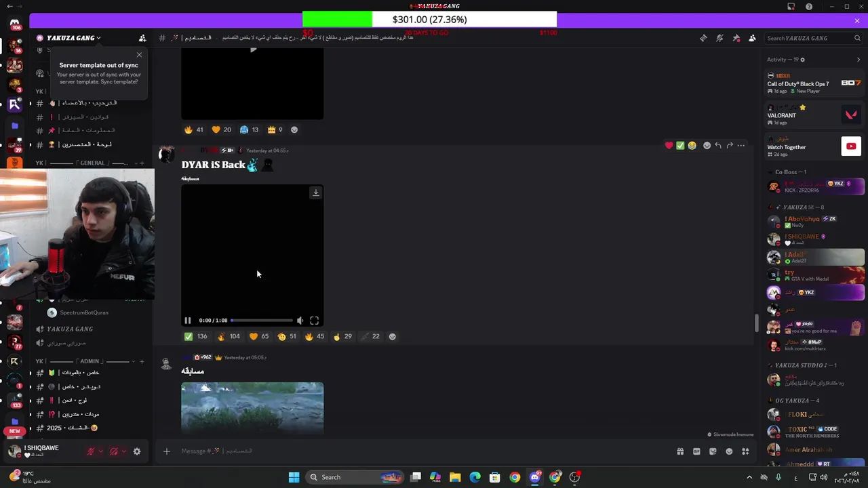Toggle the checkmark reaction with 136
Image resolution: width=868 pixels, height=488 pixels.
tap(195, 336)
